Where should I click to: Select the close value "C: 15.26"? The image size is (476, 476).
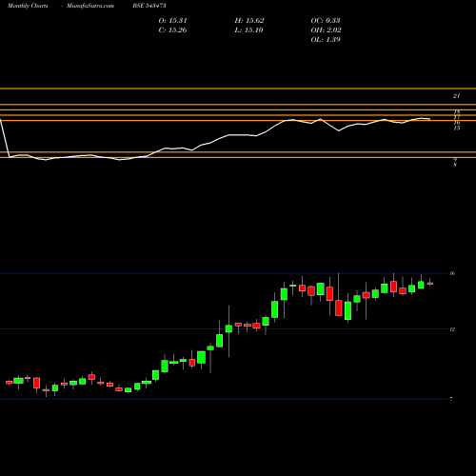(172, 30)
